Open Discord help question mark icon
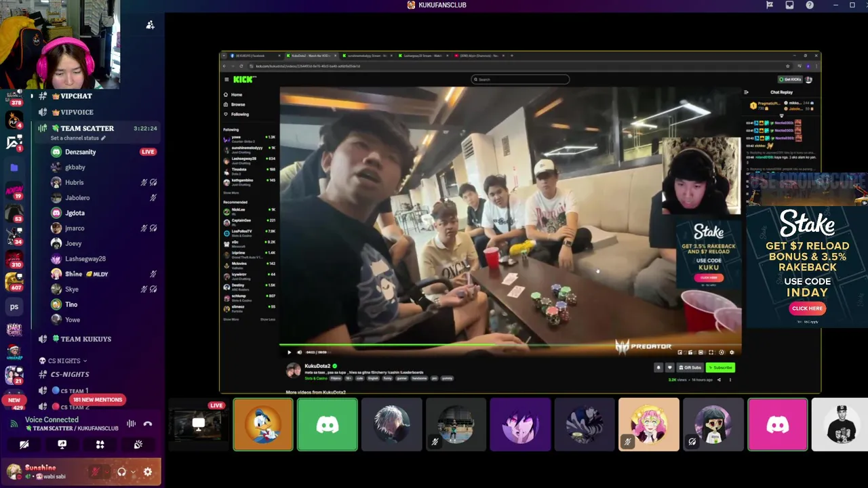Viewport: 868px width, 488px height. tap(810, 5)
